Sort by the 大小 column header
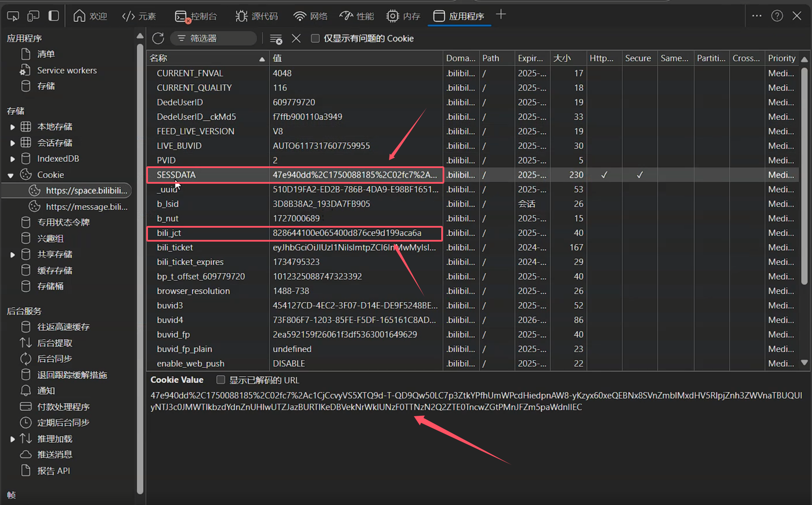The height and width of the screenshot is (505, 812). (568, 58)
